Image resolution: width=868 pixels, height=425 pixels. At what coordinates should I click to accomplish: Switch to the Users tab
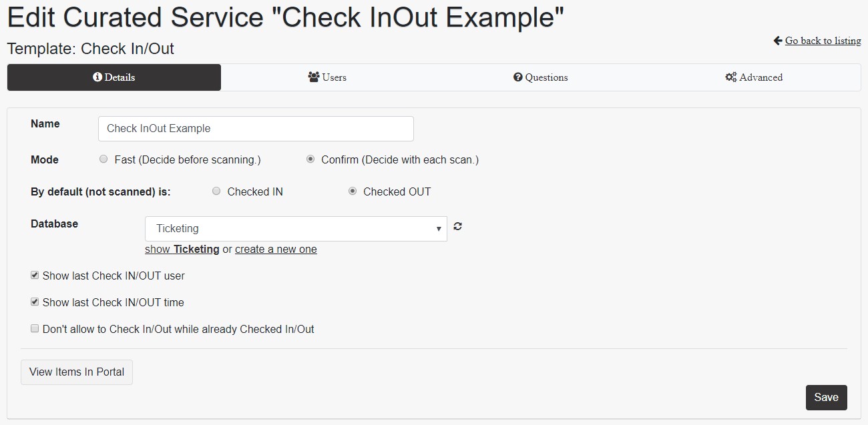[x=327, y=77]
